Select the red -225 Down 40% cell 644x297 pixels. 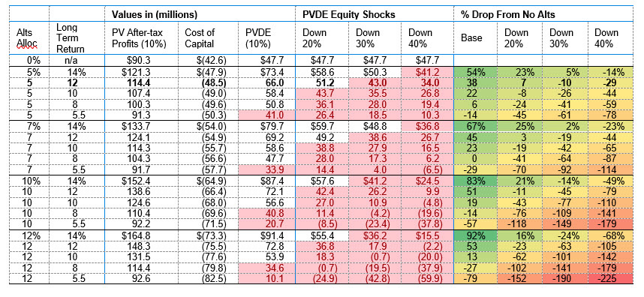click(x=610, y=278)
